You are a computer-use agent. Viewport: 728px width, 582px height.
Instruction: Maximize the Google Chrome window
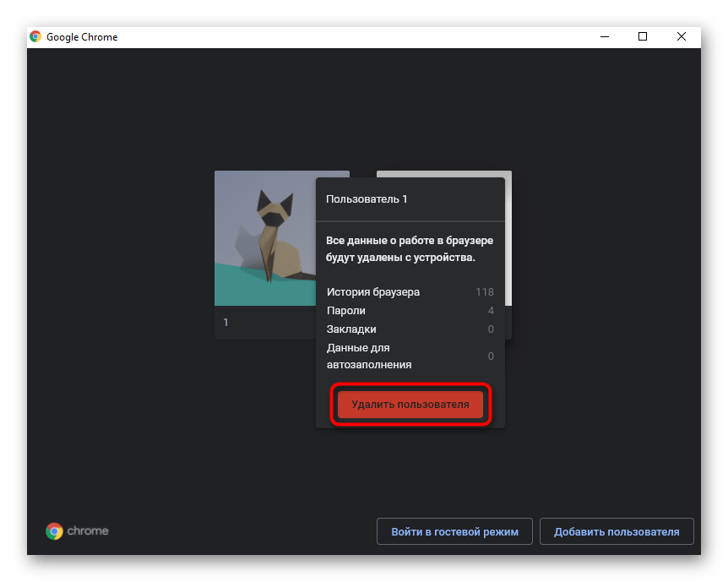(643, 36)
